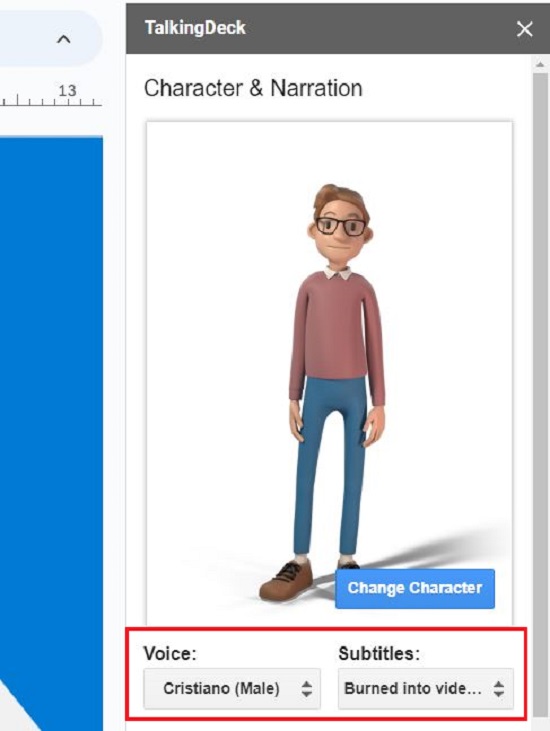Close the TalkingDeck sidebar panel
This screenshot has width=550, height=731.
pos(524,29)
